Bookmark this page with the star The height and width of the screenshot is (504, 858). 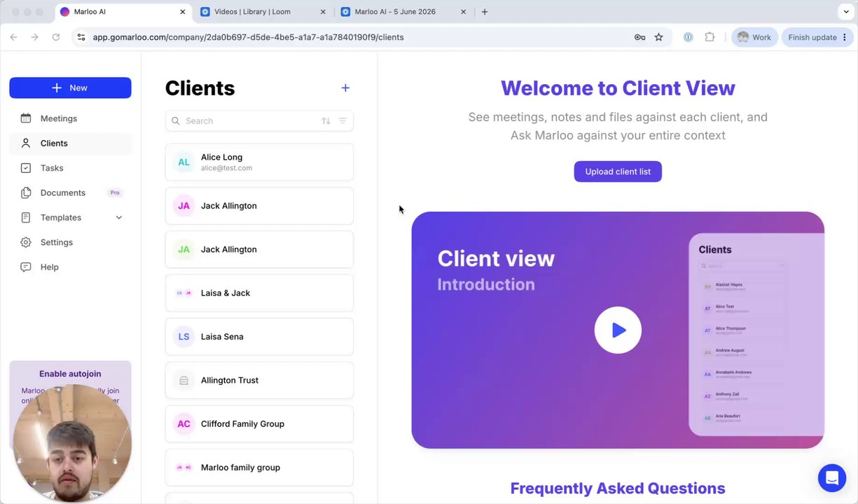coord(658,37)
